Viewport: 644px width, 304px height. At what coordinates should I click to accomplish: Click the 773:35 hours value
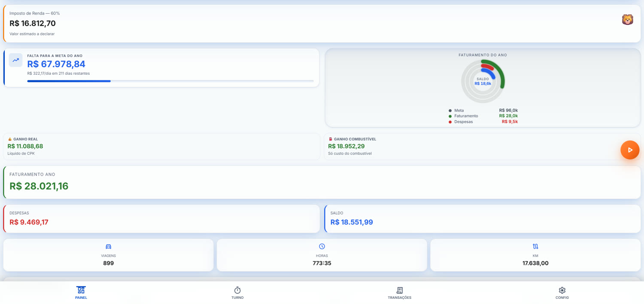(322, 263)
